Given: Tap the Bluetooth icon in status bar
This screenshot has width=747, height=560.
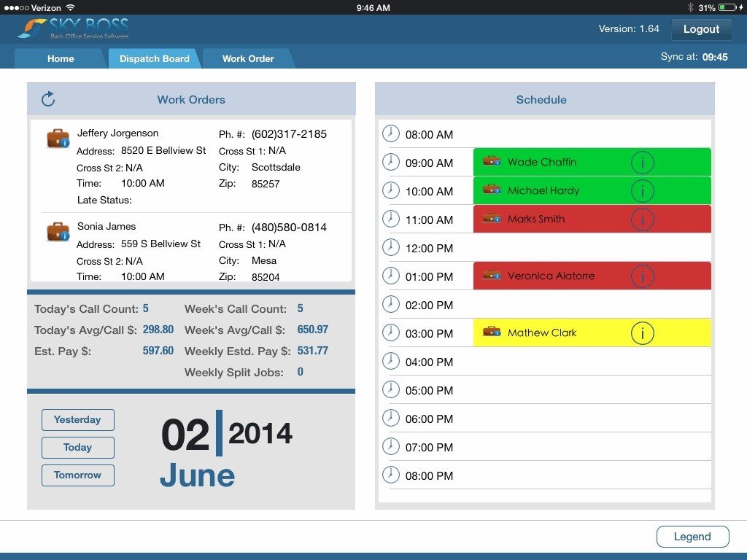Looking at the screenshot, I should point(690,7).
